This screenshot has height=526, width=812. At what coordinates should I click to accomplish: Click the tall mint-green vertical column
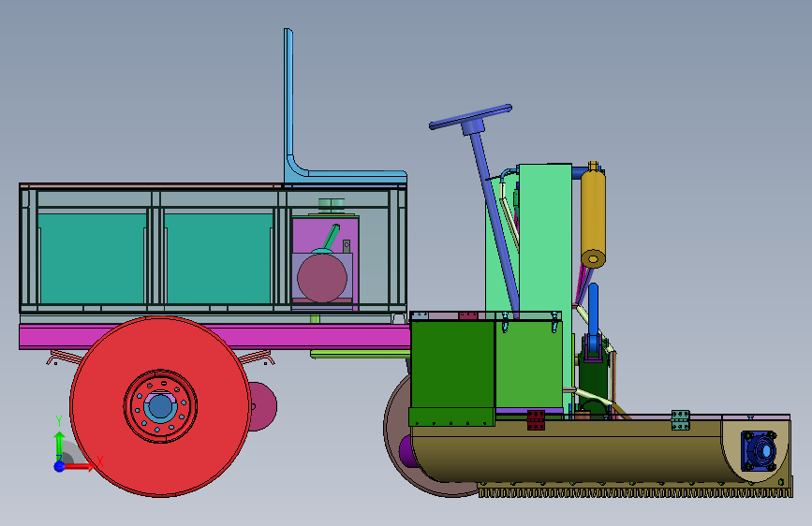[545, 238]
